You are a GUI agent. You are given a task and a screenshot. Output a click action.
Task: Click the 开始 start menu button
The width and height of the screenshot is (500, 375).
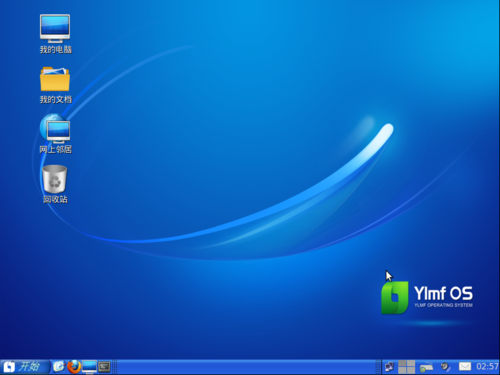pos(24,367)
